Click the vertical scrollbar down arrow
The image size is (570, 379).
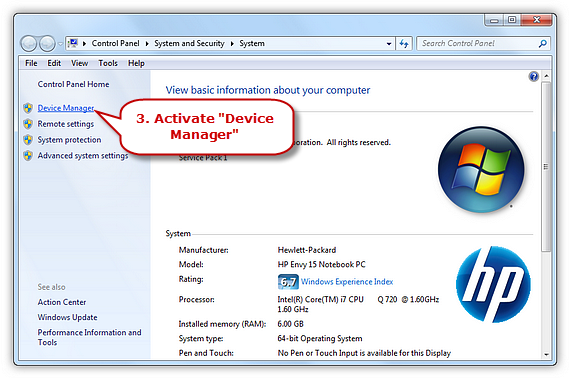pos(546,354)
